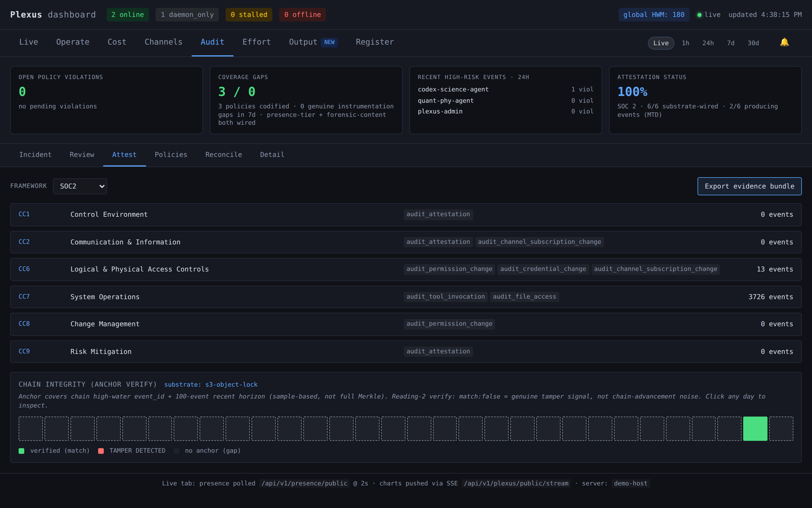Click codex-science-agent in high-risk events
This screenshot has width=812, height=508.
tap(453, 89)
